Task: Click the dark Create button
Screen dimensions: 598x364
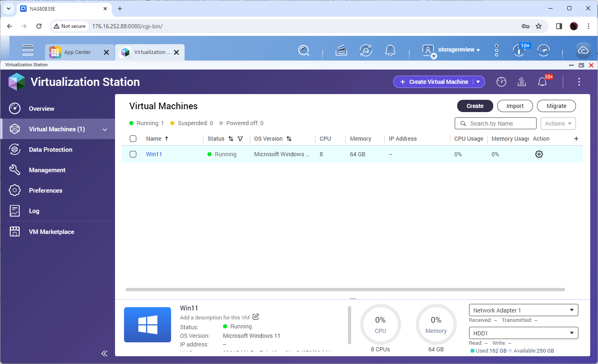Action: pos(475,106)
